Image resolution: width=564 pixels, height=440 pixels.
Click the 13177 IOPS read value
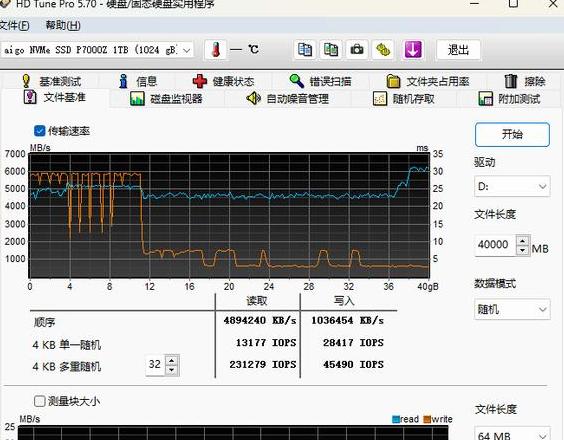(266, 343)
